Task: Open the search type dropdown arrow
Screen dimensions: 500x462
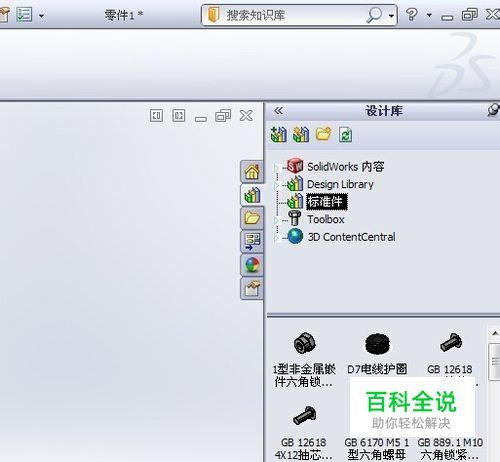Action: point(391,15)
